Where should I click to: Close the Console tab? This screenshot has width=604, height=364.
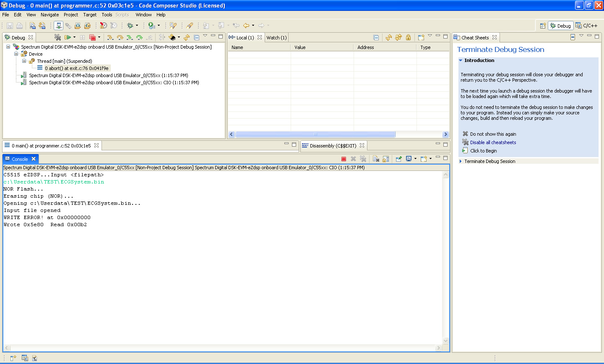[x=34, y=159]
